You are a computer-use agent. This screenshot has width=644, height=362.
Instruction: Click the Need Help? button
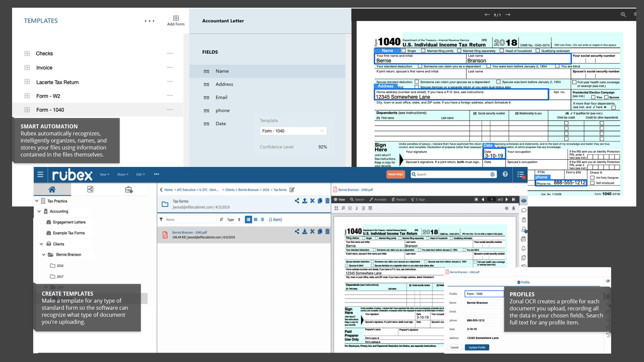click(395, 174)
